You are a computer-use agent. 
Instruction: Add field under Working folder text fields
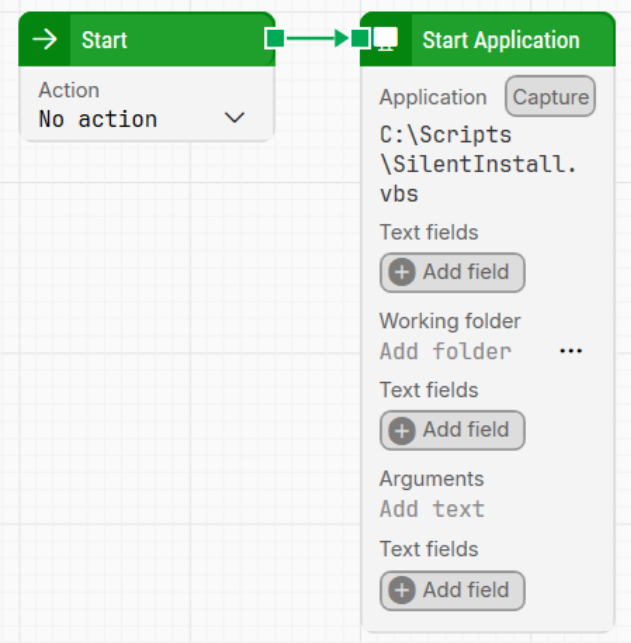(x=452, y=430)
